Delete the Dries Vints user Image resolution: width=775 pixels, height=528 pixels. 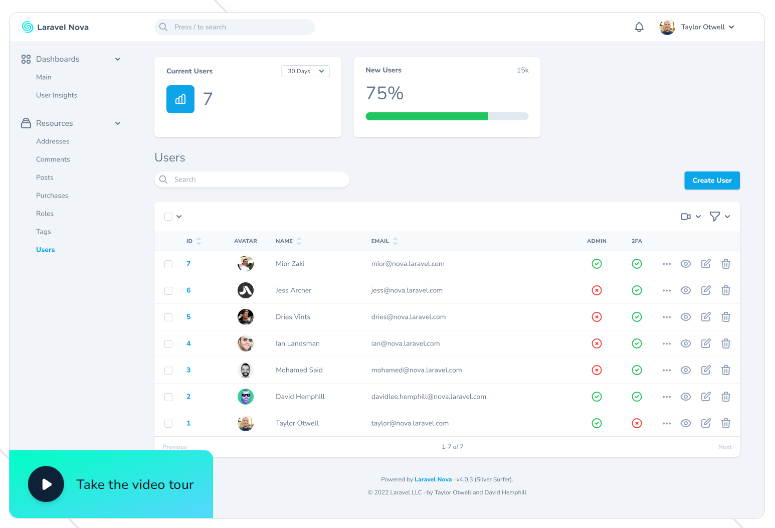tap(726, 317)
